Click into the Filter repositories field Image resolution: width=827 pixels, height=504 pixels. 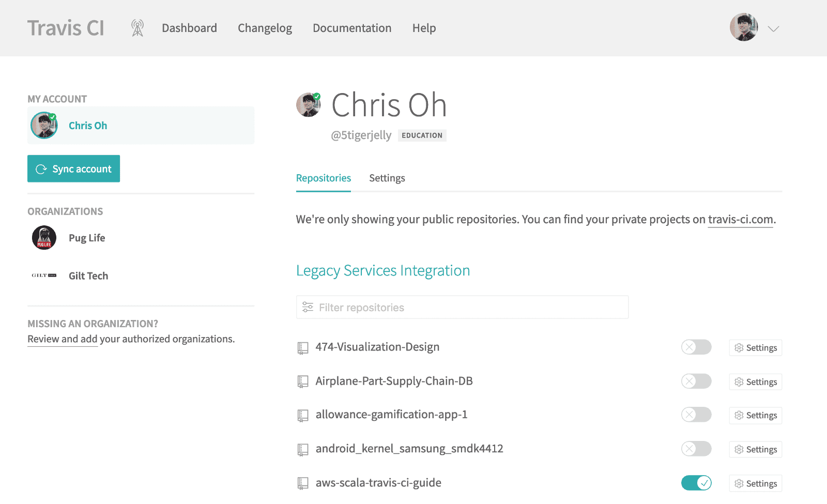pyautogui.click(x=462, y=307)
